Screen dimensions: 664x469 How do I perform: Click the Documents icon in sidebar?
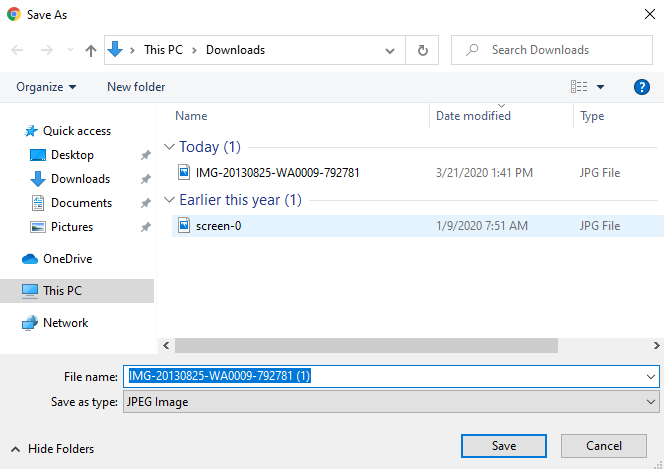[x=38, y=203]
